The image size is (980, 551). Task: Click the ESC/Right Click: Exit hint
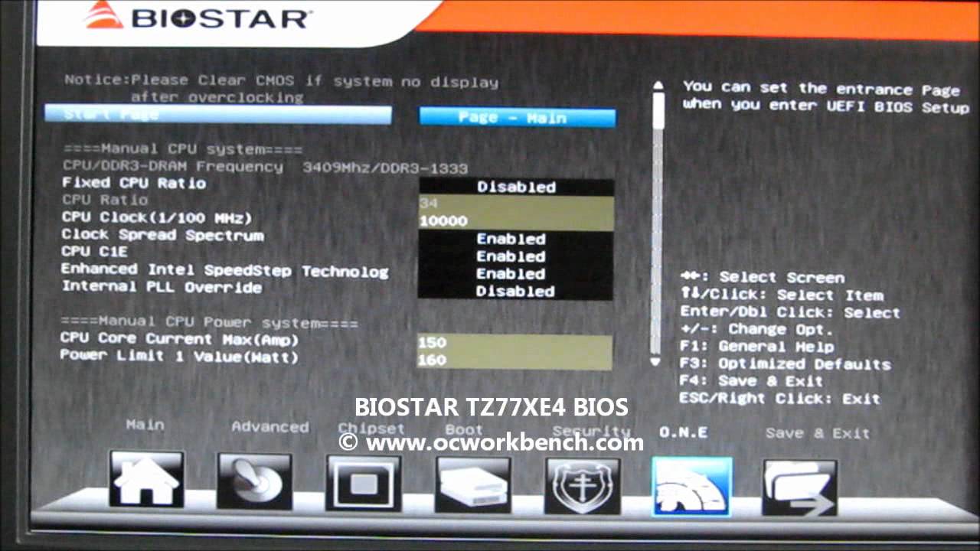pyautogui.click(x=780, y=399)
